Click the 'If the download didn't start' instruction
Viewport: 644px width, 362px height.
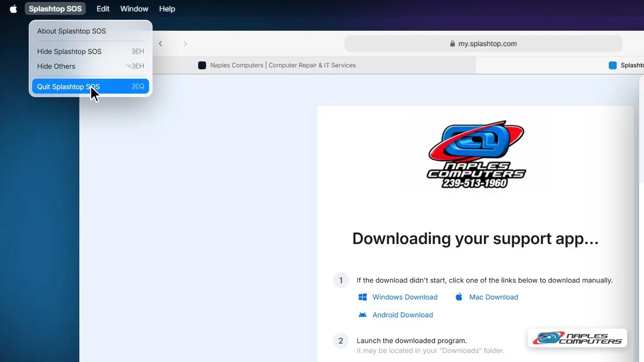coord(485,281)
